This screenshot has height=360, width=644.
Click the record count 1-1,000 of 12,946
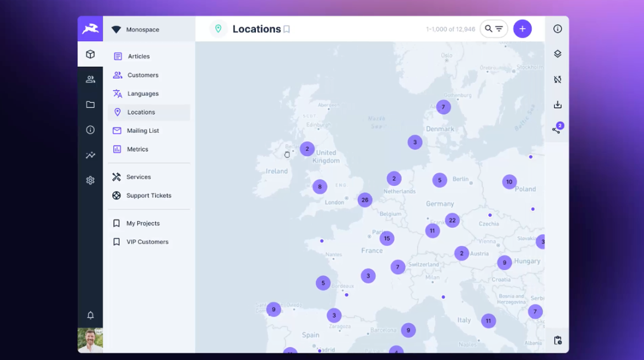coord(450,29)
